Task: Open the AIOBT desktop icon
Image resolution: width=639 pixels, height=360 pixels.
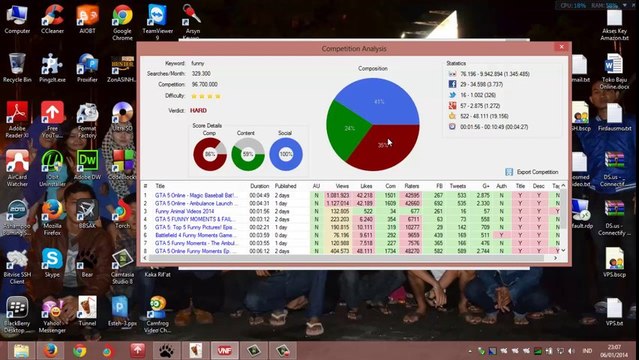Action: [87, 19]
